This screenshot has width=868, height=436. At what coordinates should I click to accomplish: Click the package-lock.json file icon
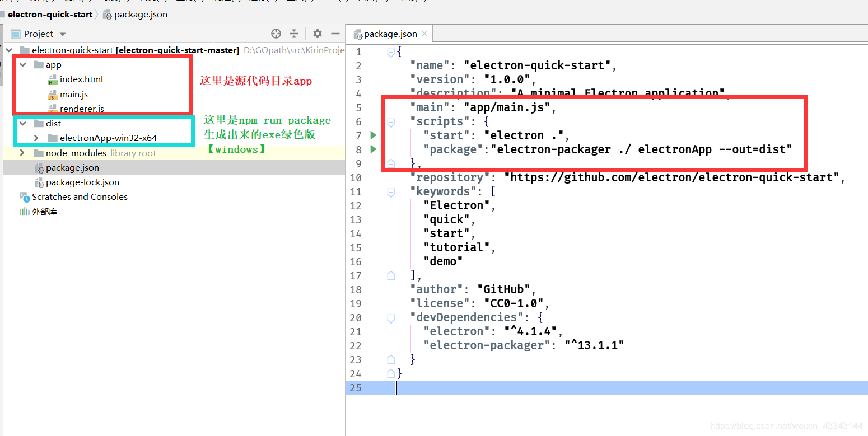[40, 182]
